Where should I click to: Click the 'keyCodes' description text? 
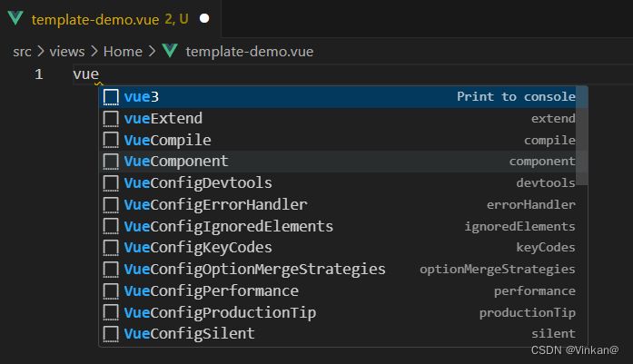[546, 248]
